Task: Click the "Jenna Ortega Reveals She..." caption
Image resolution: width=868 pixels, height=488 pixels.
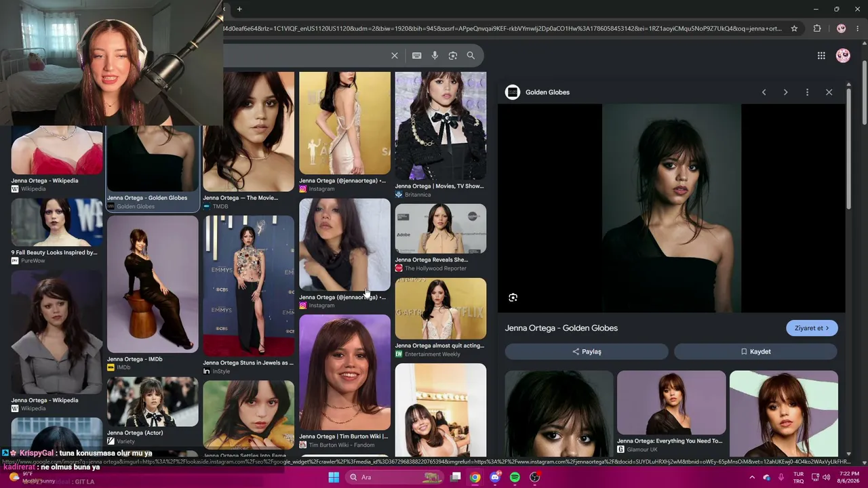Action: click(431, 260)
